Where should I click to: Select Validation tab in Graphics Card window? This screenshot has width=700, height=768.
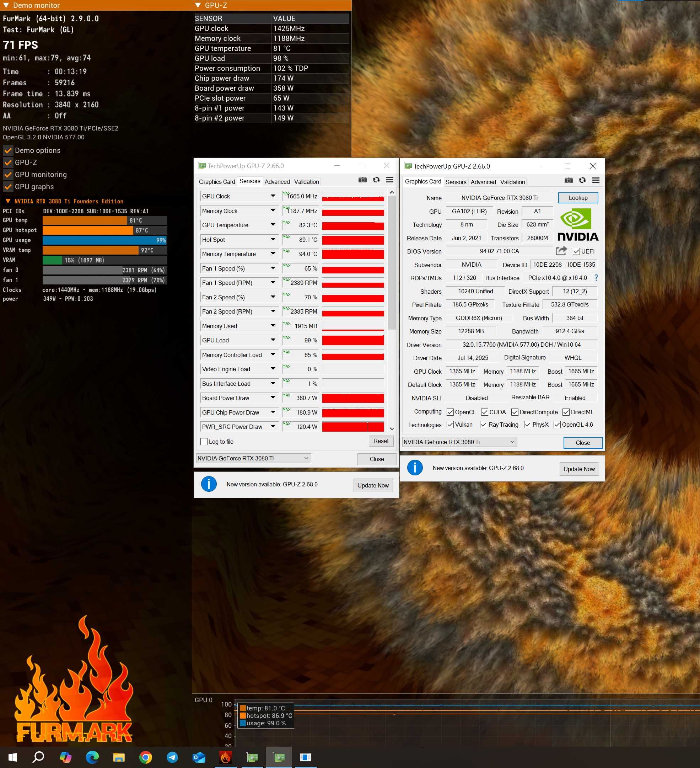point(512,182)
